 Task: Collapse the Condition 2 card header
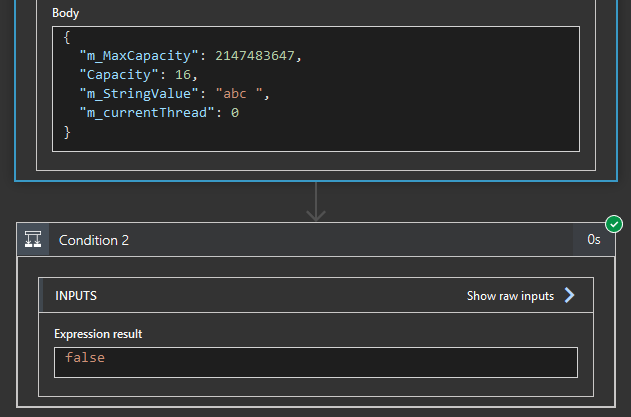300,240
